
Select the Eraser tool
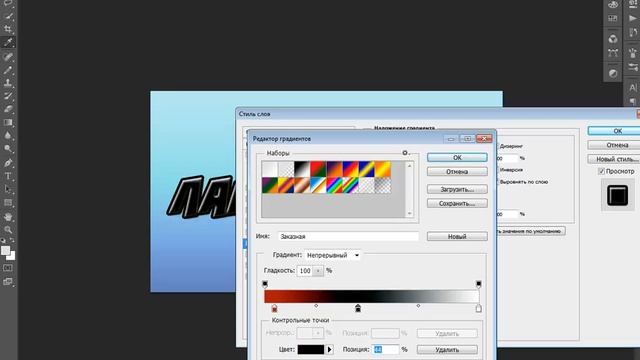point(8,109)
